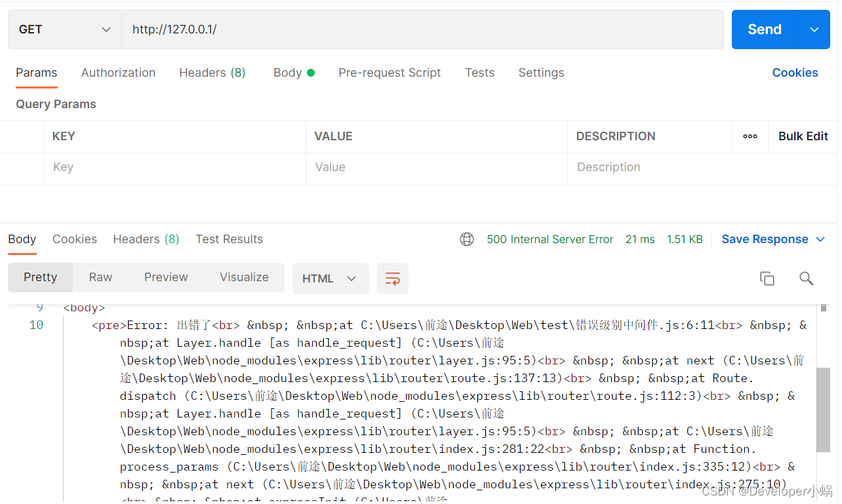Click Bulk Edit

[803, 136]
